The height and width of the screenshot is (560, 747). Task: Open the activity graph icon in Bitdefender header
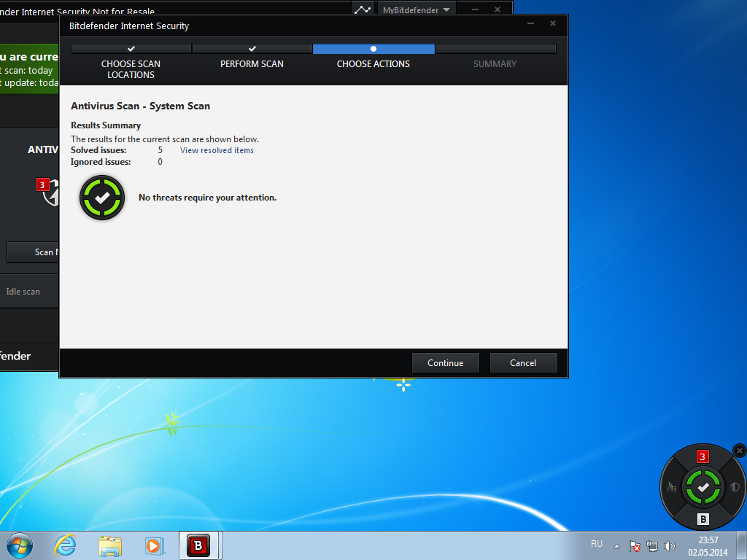click(x=362, y=9)
